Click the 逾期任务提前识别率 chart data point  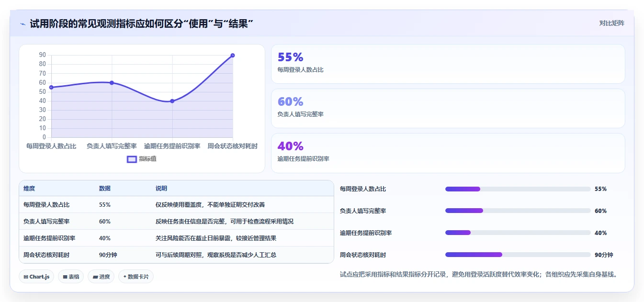(172, 101)
